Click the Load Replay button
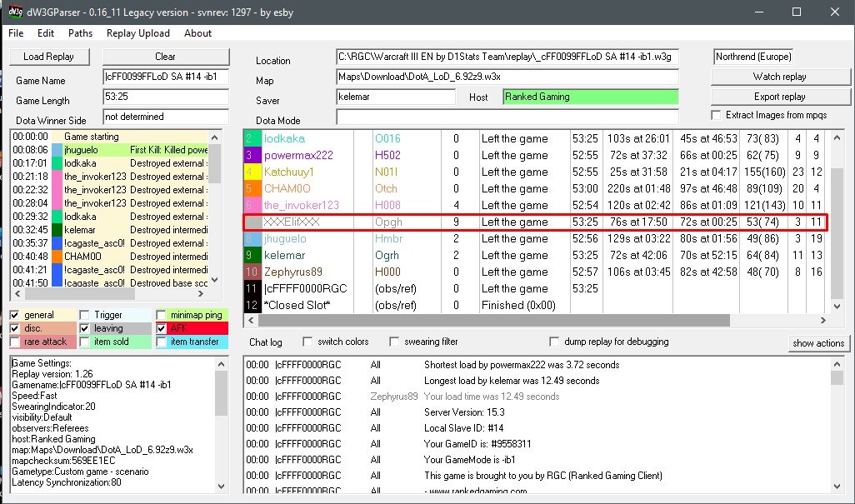 click(x=49, y=57)
